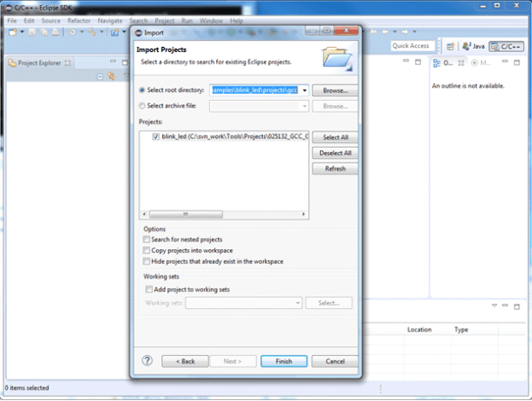Viewport: 532px width, 401px height.
Task: Click the Finish button
Action: (x=284, y=361)
